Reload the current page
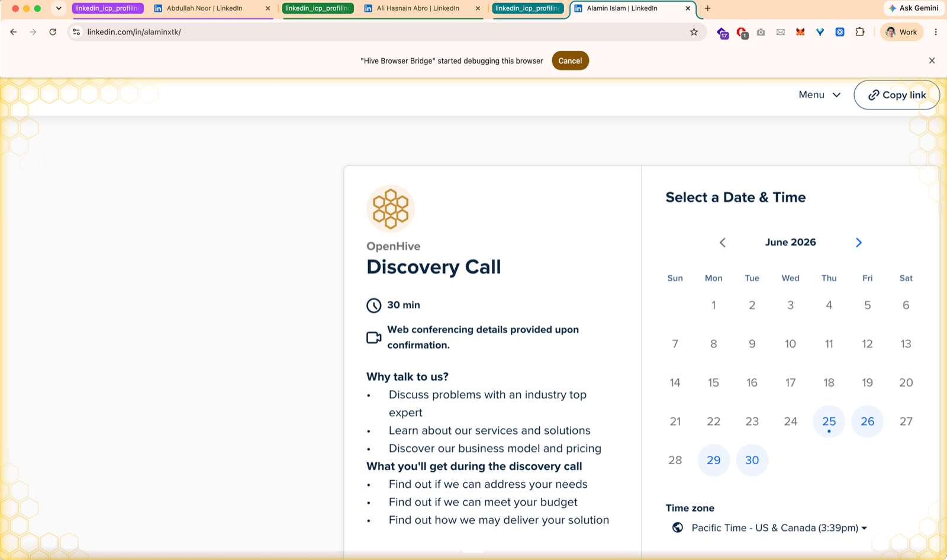 [53, 32]
